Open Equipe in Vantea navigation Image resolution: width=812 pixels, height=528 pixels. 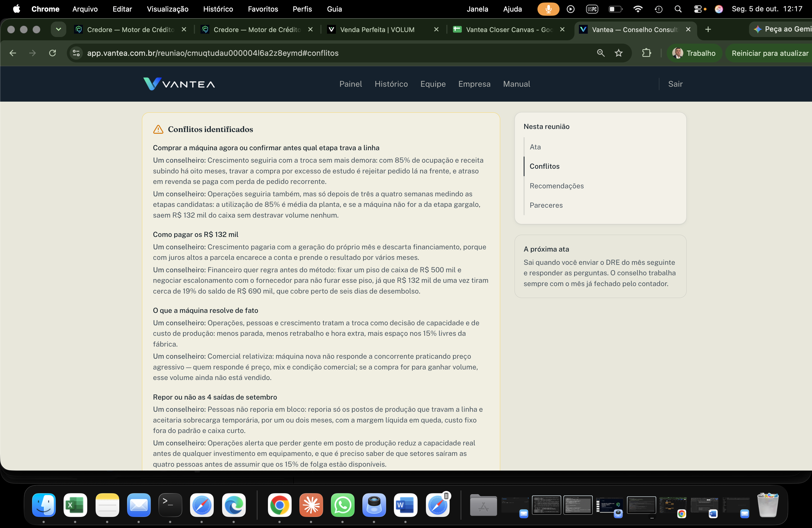tap(433, 84)
